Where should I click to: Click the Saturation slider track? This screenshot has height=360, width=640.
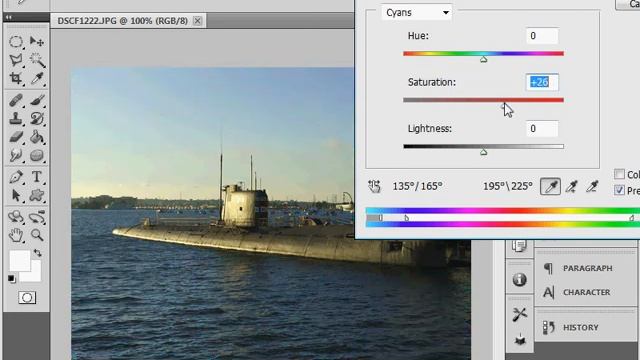[x=484, y=100]
